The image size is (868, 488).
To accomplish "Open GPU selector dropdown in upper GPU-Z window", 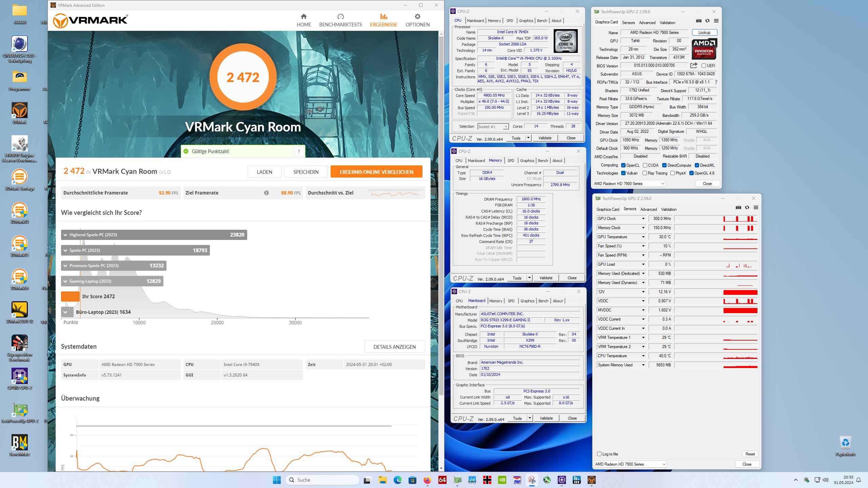I will tap(629, 183).
